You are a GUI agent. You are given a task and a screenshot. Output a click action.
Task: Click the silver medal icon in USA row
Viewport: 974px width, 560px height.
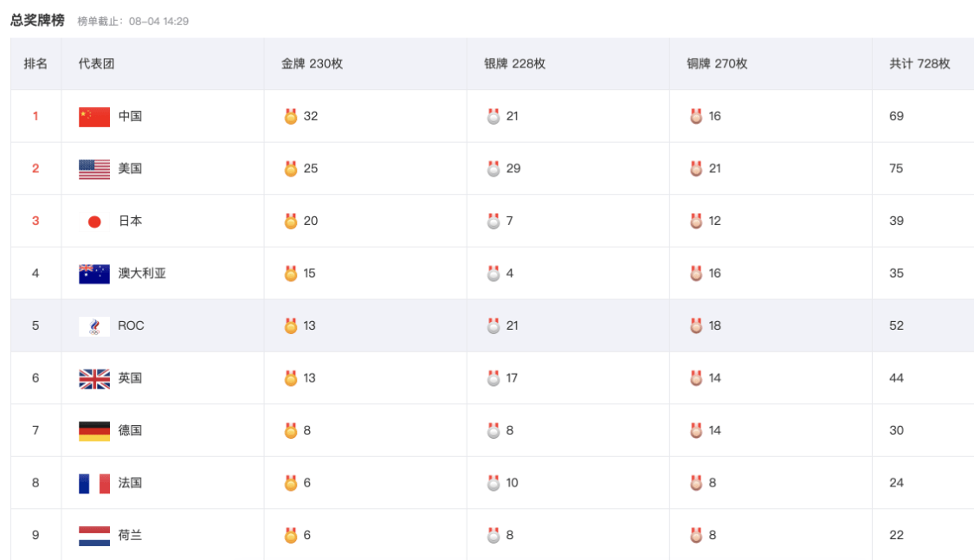tap(493, 169)
